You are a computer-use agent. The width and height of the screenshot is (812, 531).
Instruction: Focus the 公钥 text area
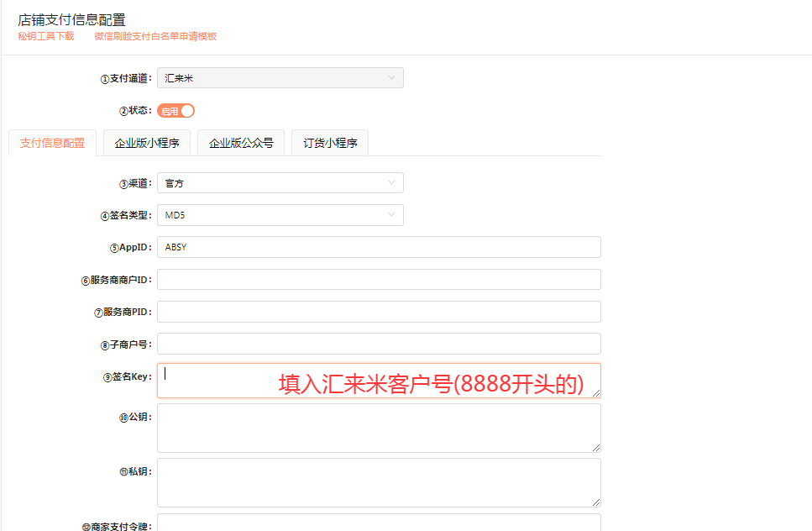pyautogui.click(x=379, y=428)
